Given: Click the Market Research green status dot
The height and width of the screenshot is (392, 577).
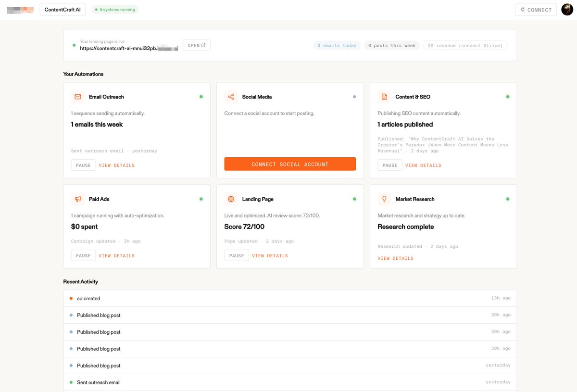Looking at the screenshot, I should [x=508, y=199].
